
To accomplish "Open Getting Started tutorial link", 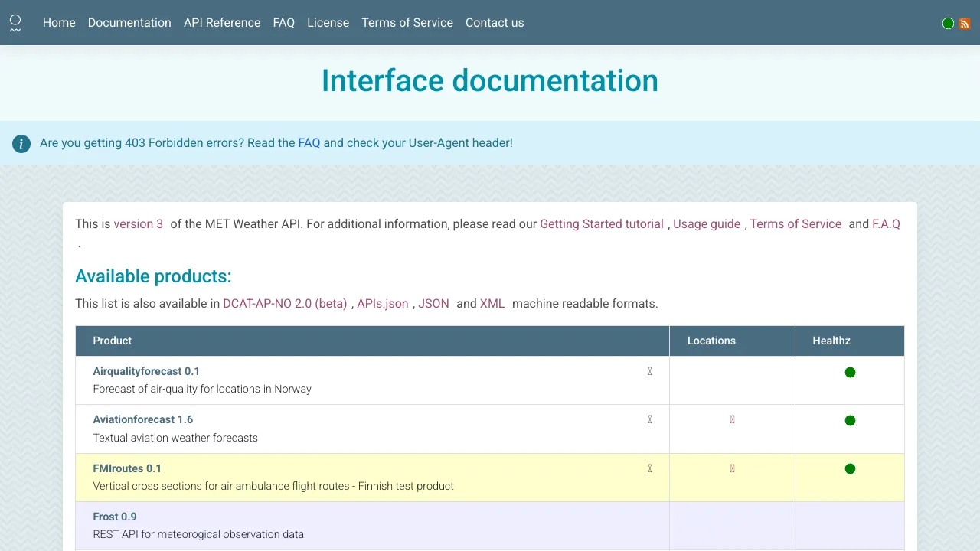I will 602,224.
